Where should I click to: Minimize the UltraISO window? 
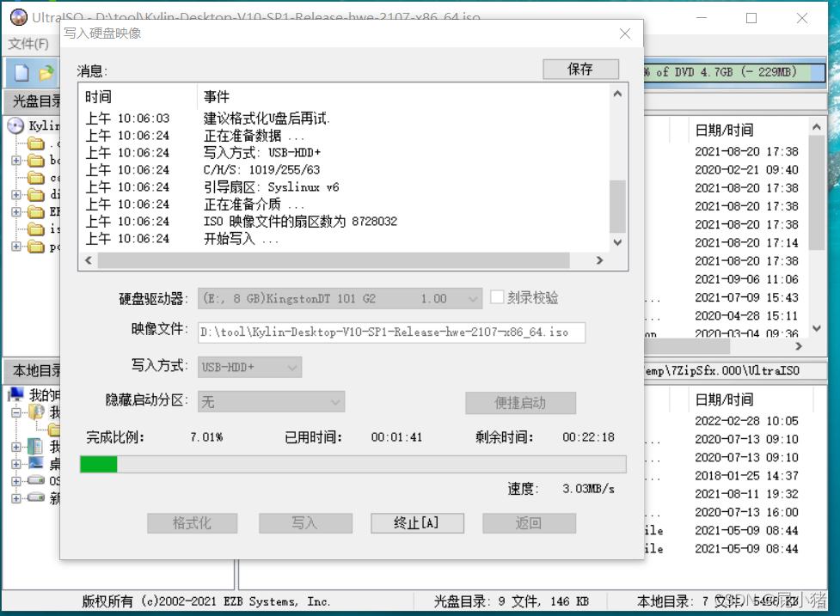point(702,18)
